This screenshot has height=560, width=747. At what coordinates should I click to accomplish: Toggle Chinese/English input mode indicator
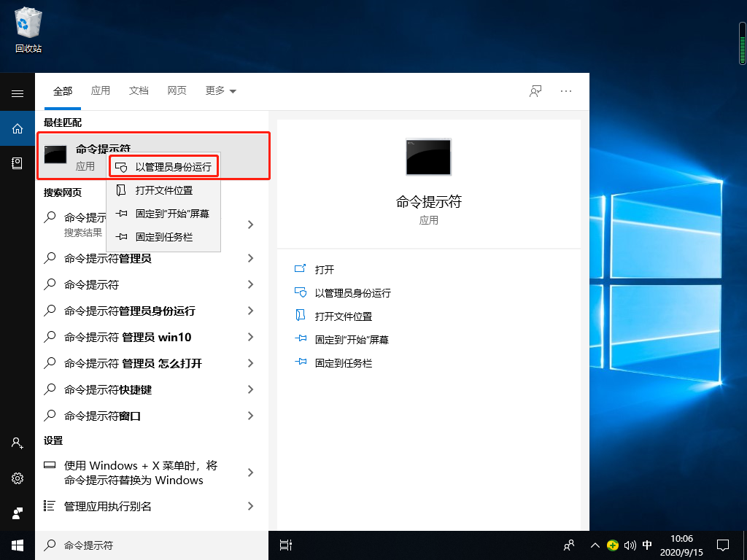647,545
